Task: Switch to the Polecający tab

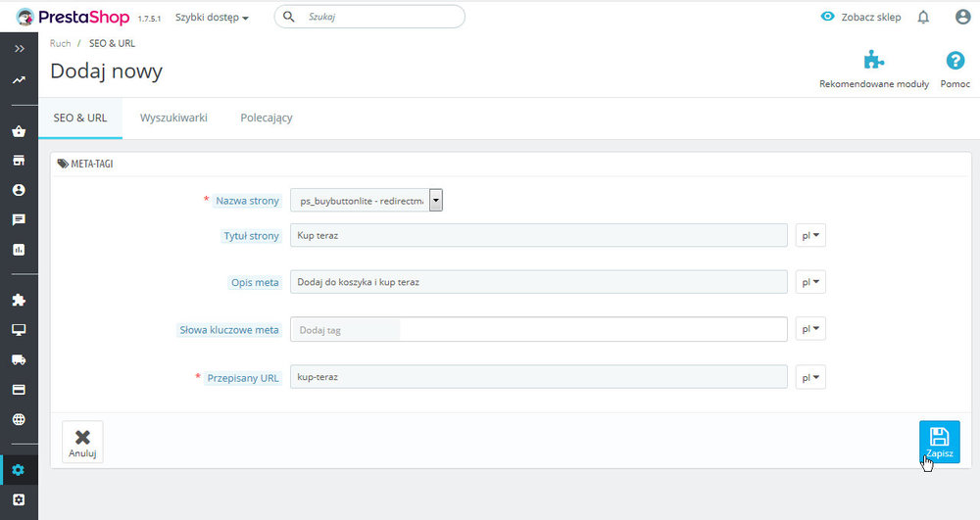Action: 267,118
